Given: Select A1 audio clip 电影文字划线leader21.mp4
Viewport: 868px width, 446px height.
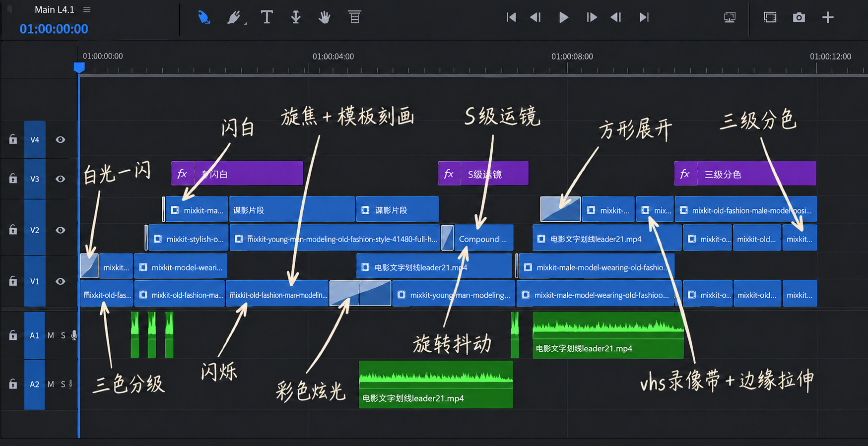Looking at the screenshot, I should click(x=608, y=335).
